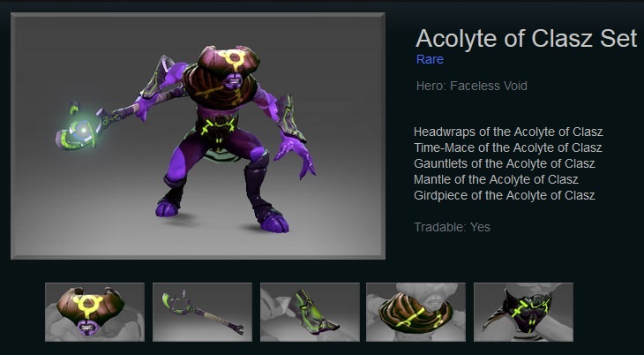Image resolution: width=644 pixels, height=355 pixels.
Task: Click the green-glowing belt buckle on the model
Action: [218, 126]
